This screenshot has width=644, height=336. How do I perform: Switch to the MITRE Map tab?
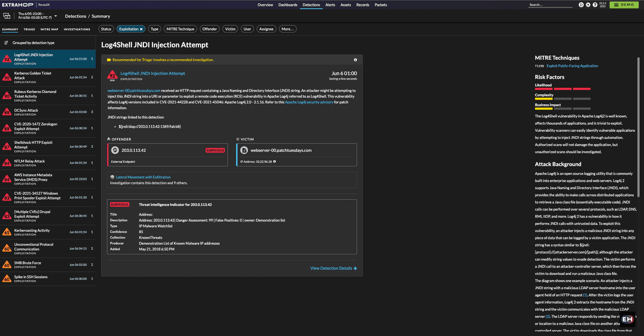tap(49, 29)
